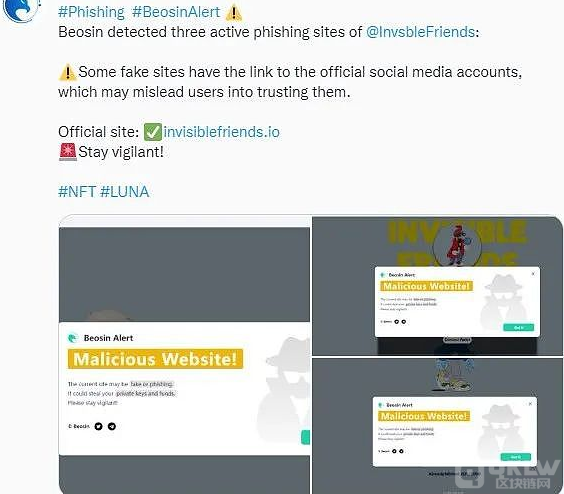Open the #BeosinAlert hashtag
The height and width of the screenshot is (494, 564).
tap(176, 12)
